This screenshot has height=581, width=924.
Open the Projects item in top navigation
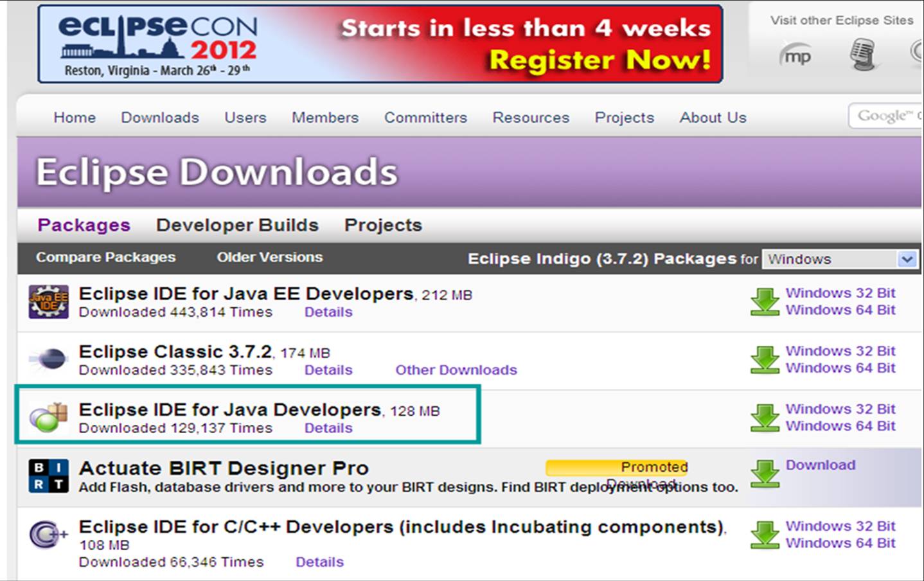(625, 118)
